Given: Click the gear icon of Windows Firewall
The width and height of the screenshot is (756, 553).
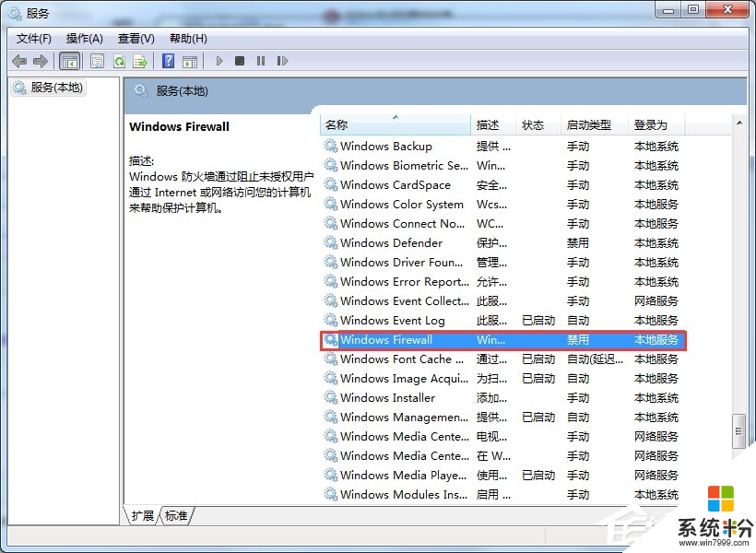Looking at the screenshot, I should tap(331, 339).
